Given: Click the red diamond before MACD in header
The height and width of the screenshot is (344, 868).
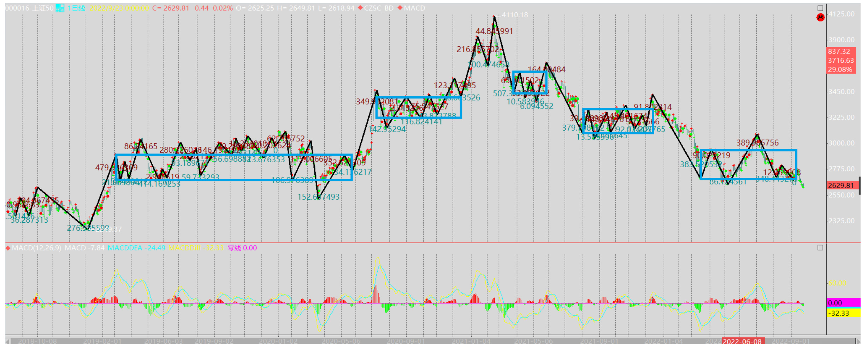Looking at the screenshot, I should point(400,8).
